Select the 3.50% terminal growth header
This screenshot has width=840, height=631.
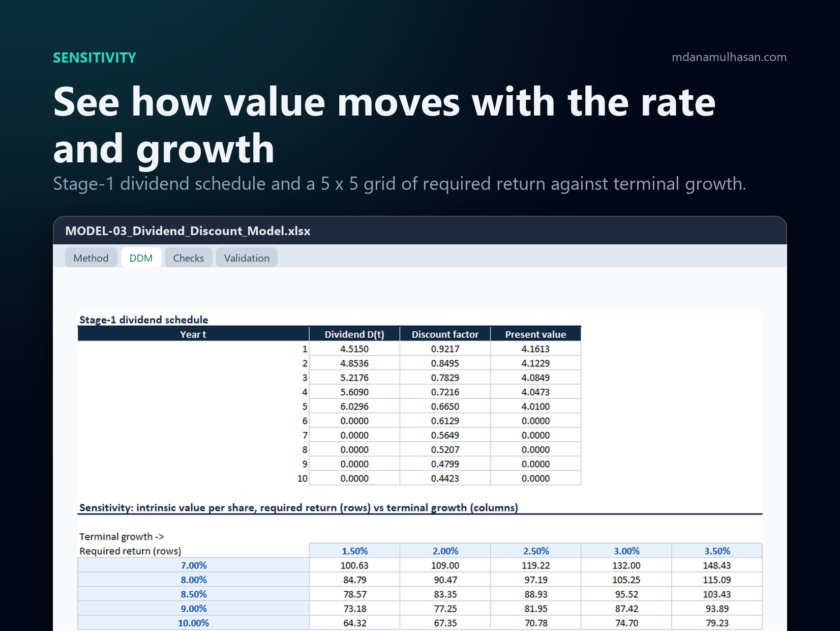(717, 551)
